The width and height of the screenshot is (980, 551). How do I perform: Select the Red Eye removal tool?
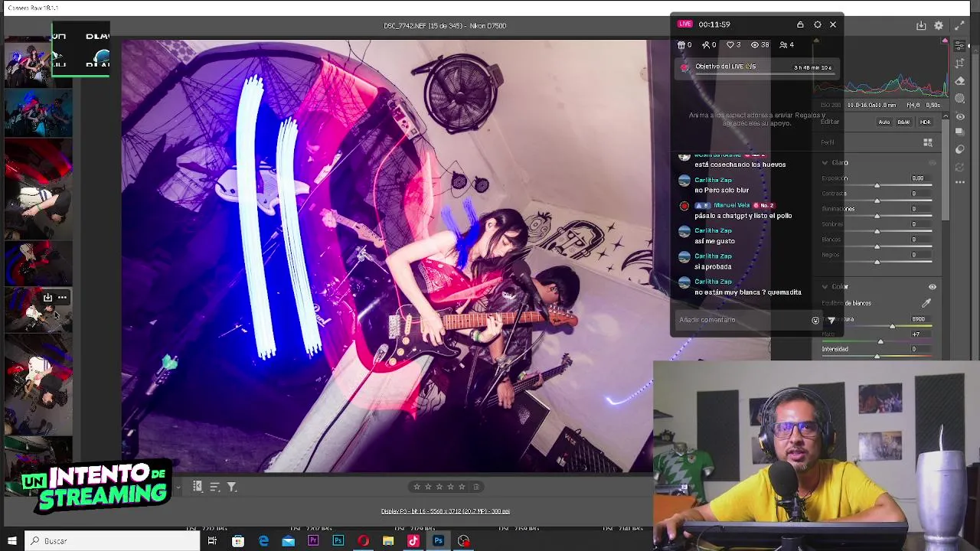pos(960,116)
